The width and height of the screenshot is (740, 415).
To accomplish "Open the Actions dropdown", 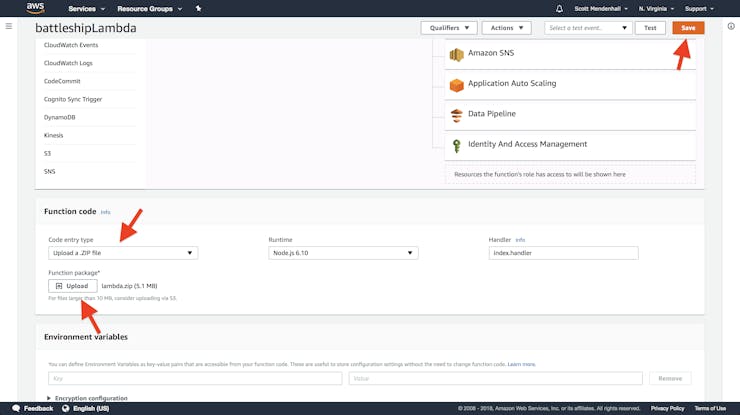I will 506,28.
